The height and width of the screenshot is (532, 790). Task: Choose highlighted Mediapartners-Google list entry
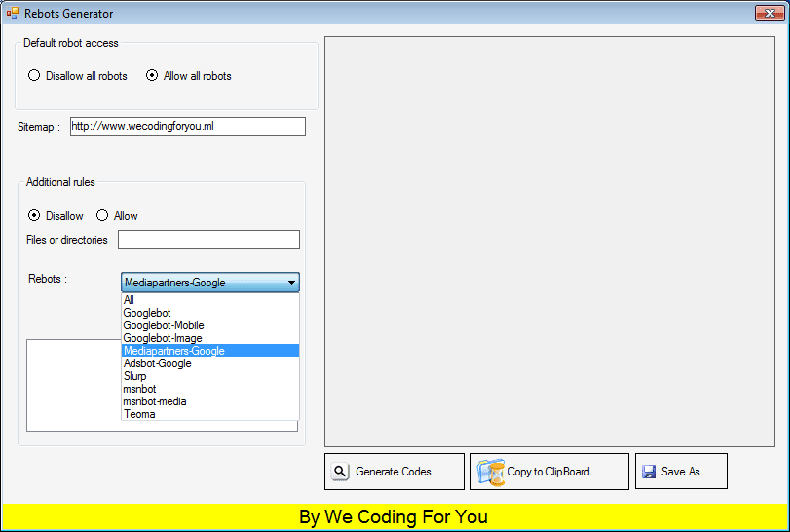pyautogui.click(x=210, y=351)
